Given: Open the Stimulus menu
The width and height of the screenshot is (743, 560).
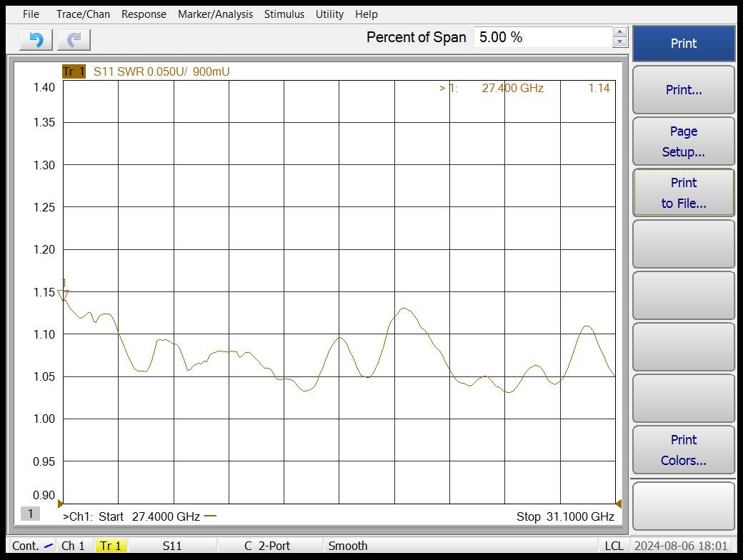Looking at the screenshot, I should [x=284, y=14].
